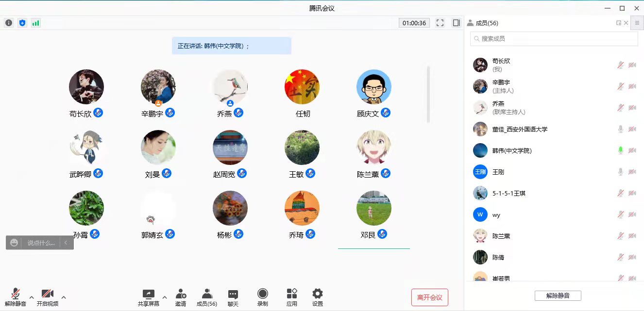644x311 pixels.
Task: Expand share options arrow beside 共享屏幕
Action: tap(164, 297)
